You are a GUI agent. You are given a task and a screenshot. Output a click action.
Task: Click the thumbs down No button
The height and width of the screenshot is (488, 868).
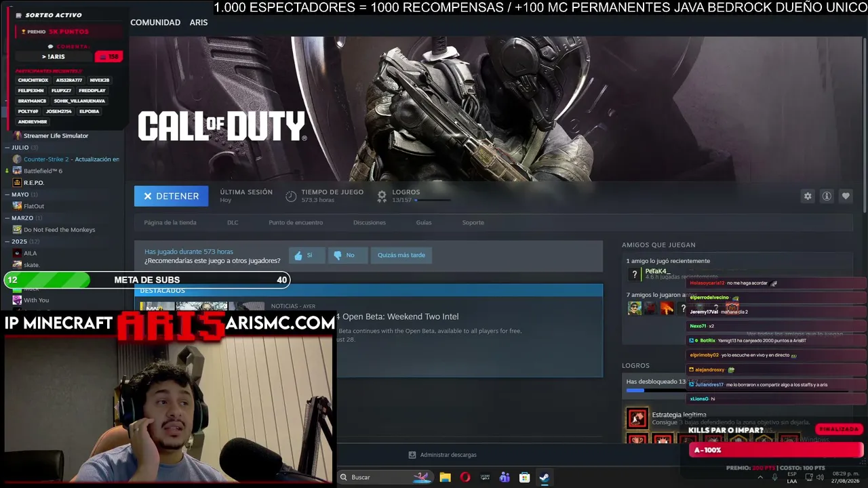347,255
